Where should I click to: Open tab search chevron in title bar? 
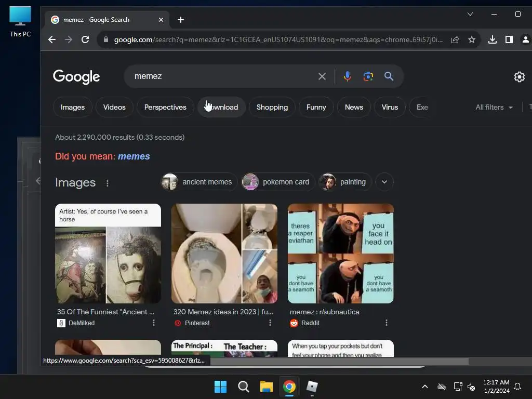(x=470, y=14)
